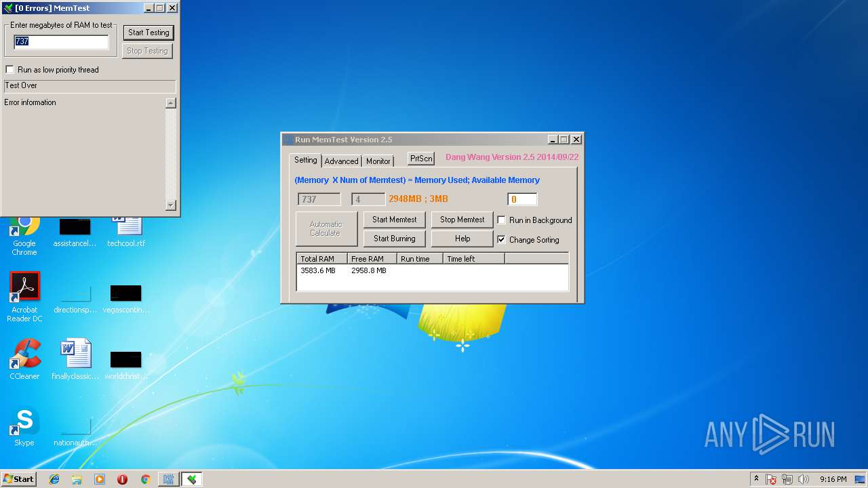
Task: Open Windows Explorer from the taskbar
Action: point(77,479)
